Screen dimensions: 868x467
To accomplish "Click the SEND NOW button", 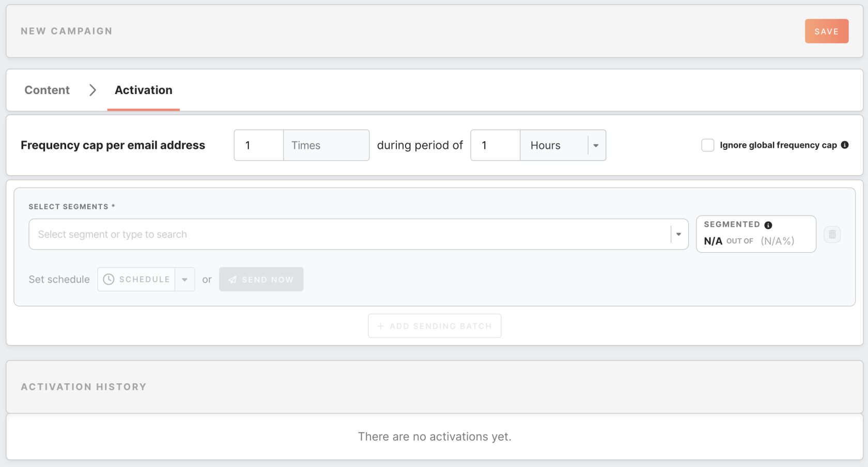I will tap(261, 279).
